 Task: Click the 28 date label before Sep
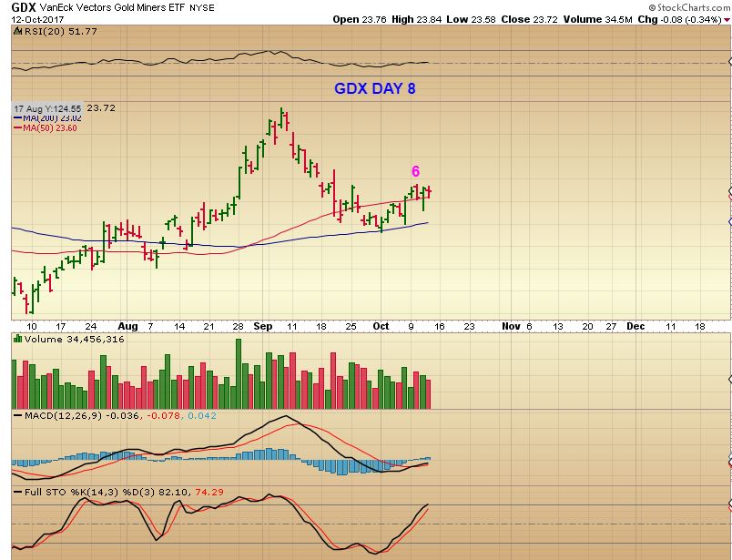pyautogui.click(x=239, y=327)
